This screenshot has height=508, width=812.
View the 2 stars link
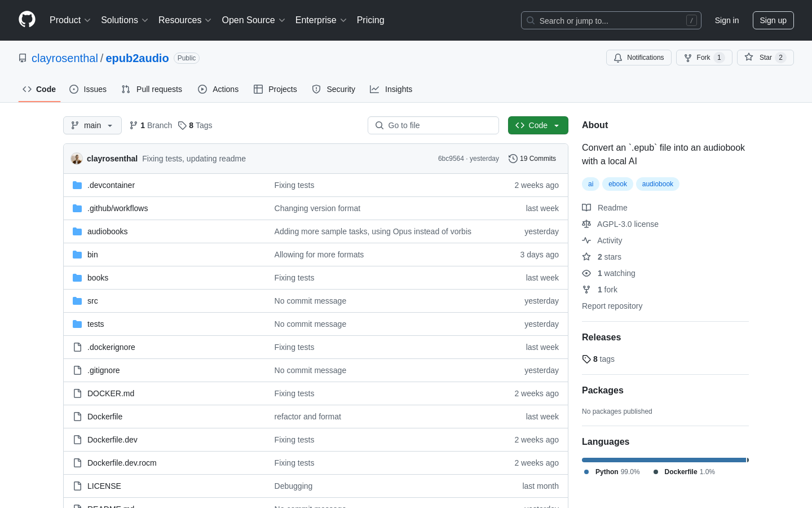pos(602,257)
